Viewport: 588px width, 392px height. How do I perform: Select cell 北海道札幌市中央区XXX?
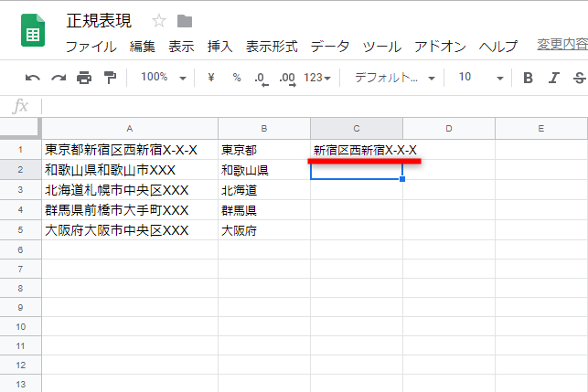point(130,190)
